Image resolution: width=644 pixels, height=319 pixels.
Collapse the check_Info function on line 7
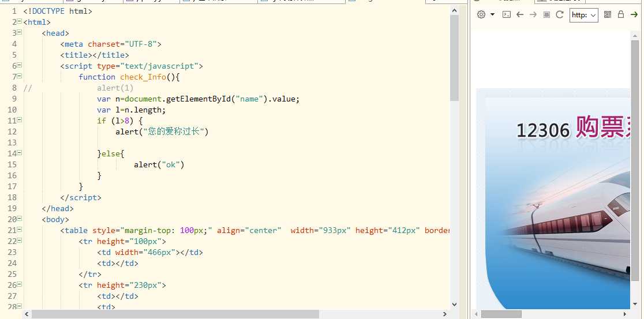[x=19, y=76]
